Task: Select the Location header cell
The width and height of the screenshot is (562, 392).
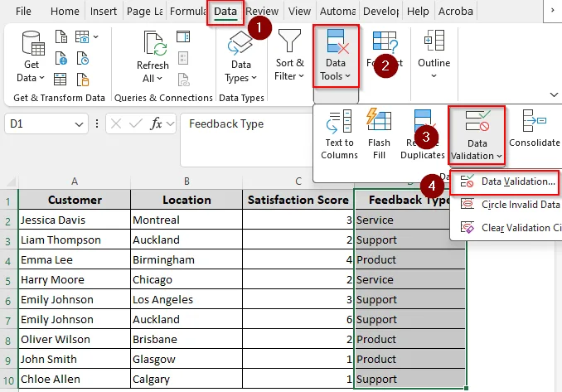Action: (187, 200)
